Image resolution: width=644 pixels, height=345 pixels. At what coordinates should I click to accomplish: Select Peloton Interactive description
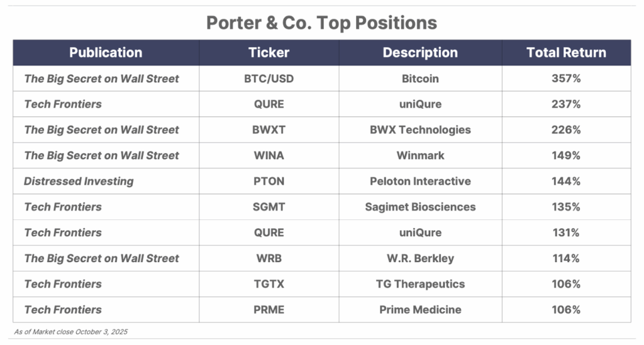(x=420, y=182)
